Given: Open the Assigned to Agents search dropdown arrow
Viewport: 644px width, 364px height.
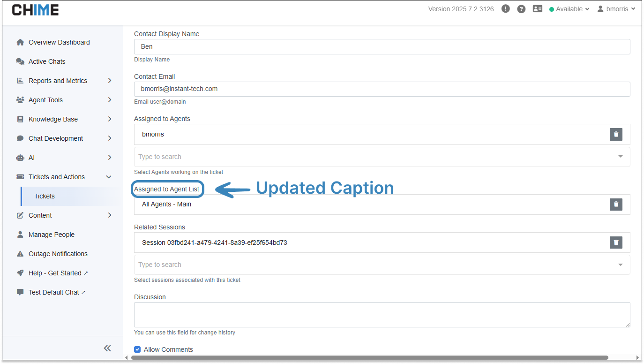Looking at the screenshot, I should 621,157.
